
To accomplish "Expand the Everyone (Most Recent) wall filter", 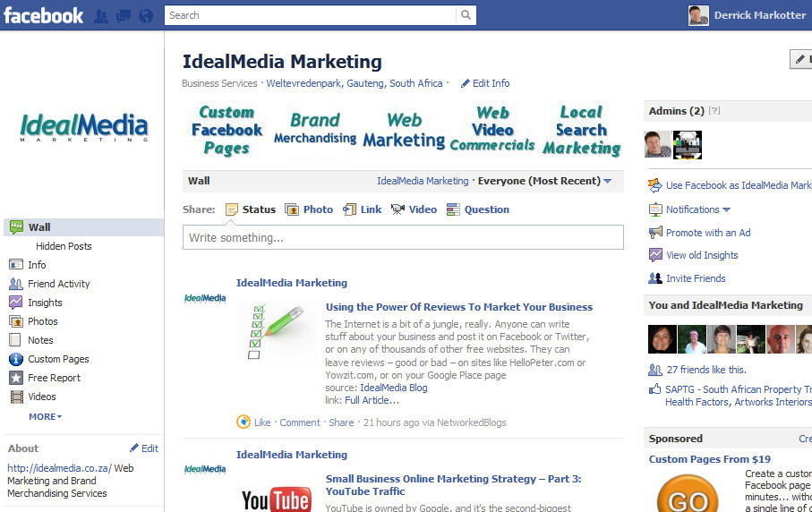I will [545, 181].
